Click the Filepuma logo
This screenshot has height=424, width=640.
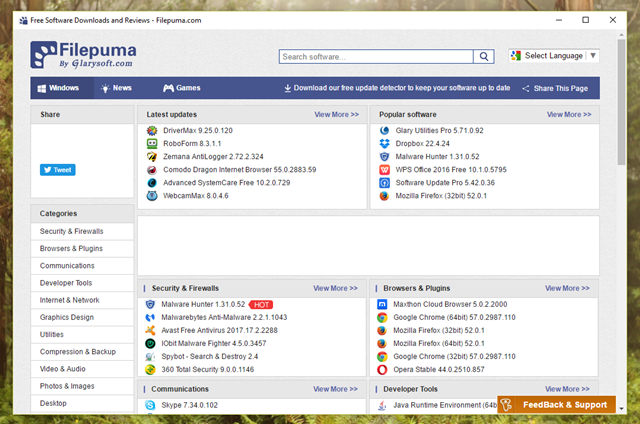[83, 55]
